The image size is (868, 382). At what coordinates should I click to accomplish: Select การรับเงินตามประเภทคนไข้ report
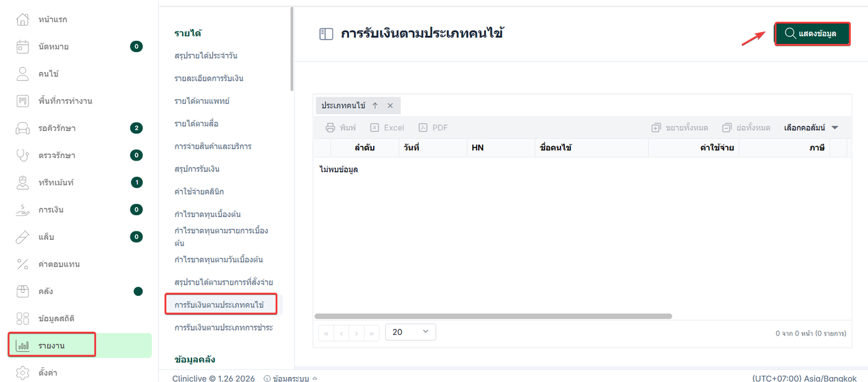219,305
